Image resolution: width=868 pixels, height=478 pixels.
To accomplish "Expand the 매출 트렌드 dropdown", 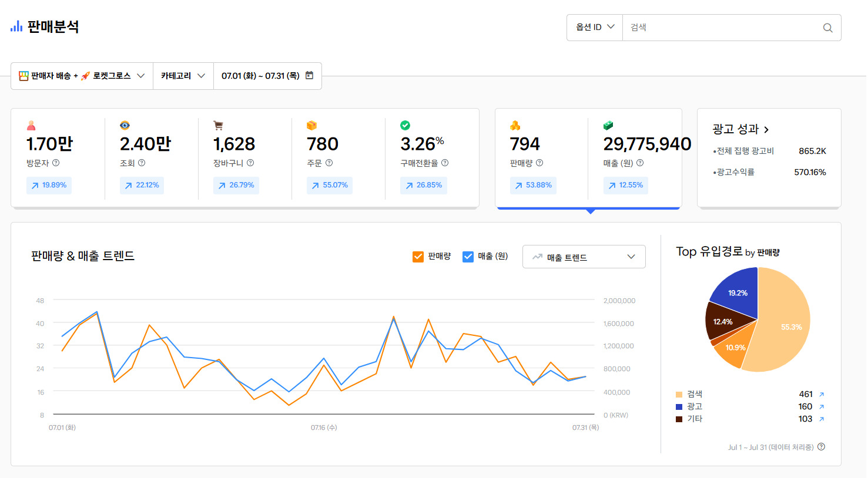I will [584, 257].
